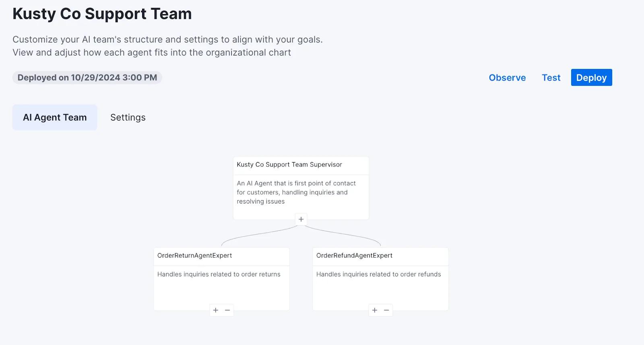Select the Kusty Co Support Team Supervisor title
The height and width of the screenshot is (345, 644).
point(289,164)
